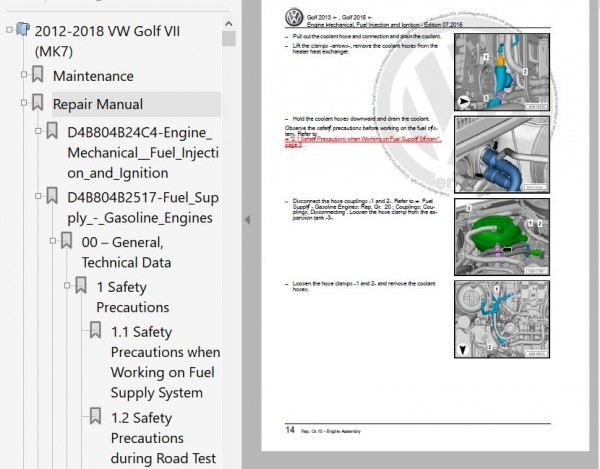Click the 2012-2018 VW Golf VII book icon

click(23, 29)
